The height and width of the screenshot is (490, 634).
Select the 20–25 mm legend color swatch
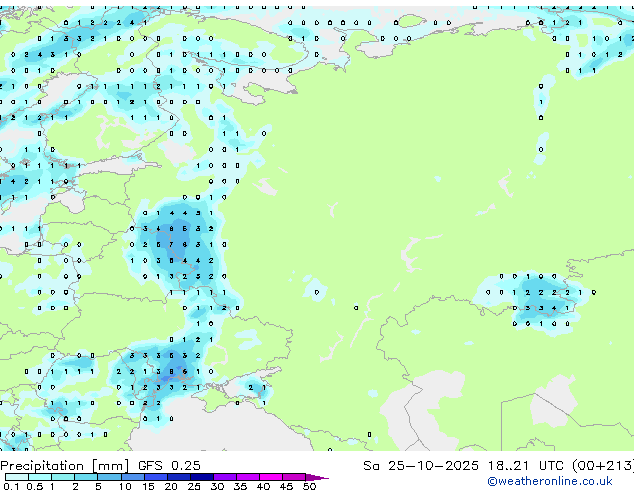point(178,477)
